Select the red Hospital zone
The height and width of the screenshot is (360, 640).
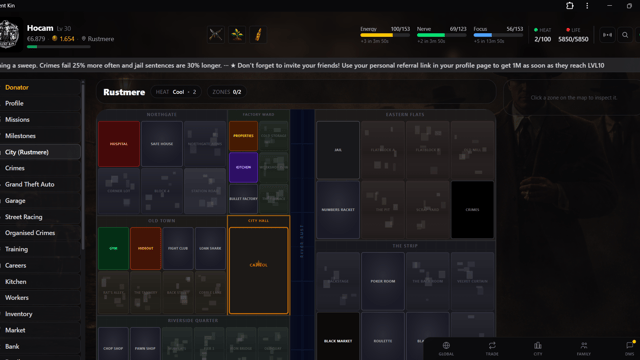coord(119,144)
